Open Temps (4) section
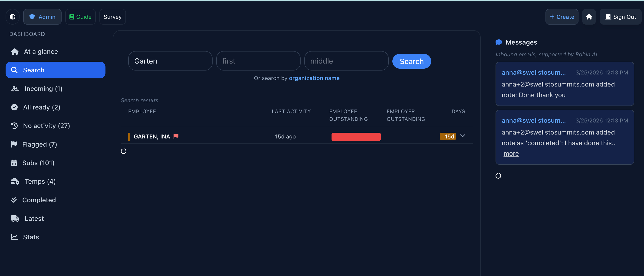 coord(40,181)
